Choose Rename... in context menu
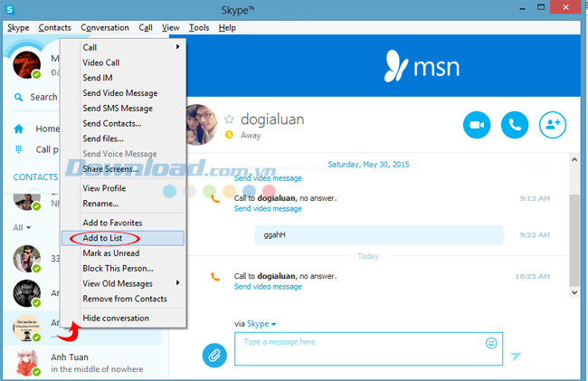 click(123, 204)
